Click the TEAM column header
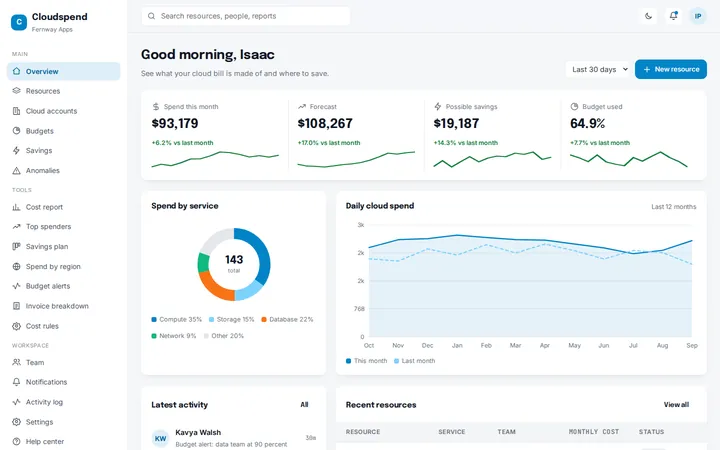Screen dimensions: 720x450 point(506,432)
